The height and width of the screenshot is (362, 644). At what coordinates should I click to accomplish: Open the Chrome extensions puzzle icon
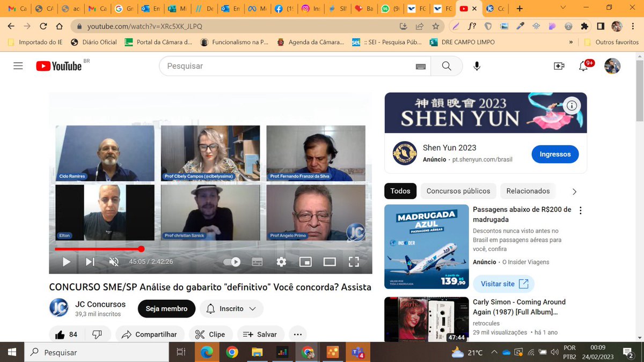pyautogui.click(x=584, y=26)
